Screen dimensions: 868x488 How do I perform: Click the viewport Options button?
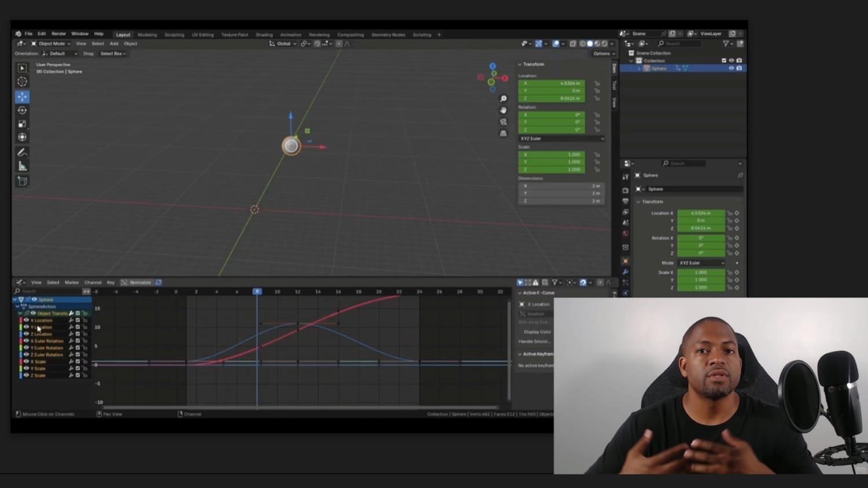pyautogui.click(x=604, y=54)
